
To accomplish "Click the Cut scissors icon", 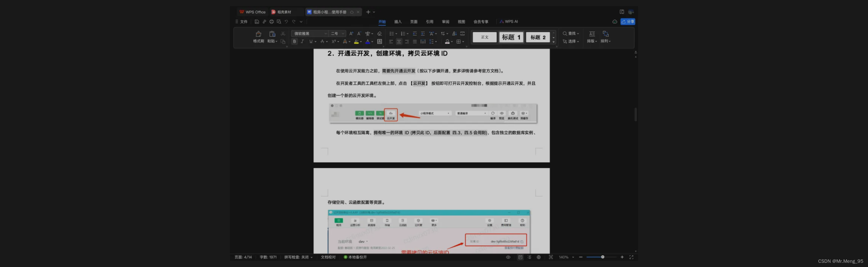I will click(x=283, y=34).
